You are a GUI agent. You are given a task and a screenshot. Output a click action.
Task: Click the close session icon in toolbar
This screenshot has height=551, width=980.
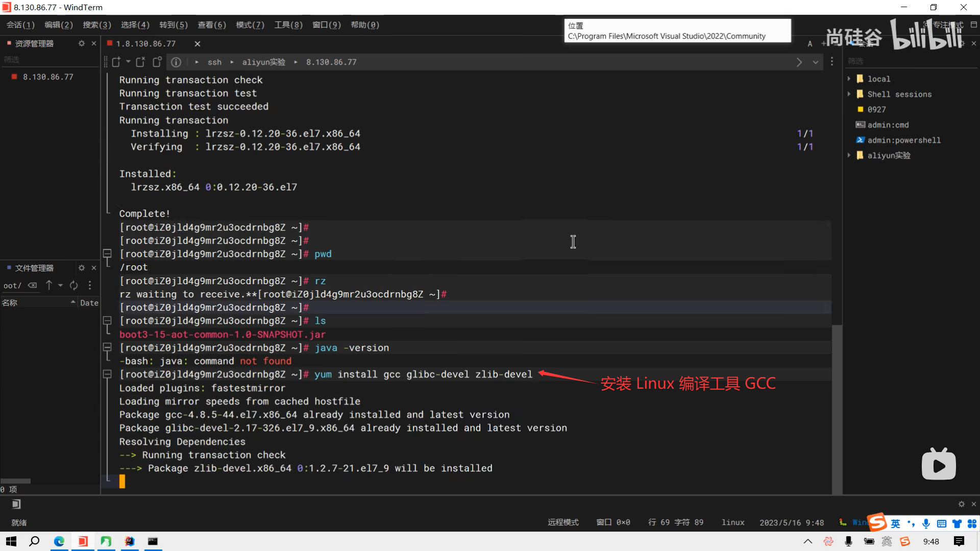[140, 62]
